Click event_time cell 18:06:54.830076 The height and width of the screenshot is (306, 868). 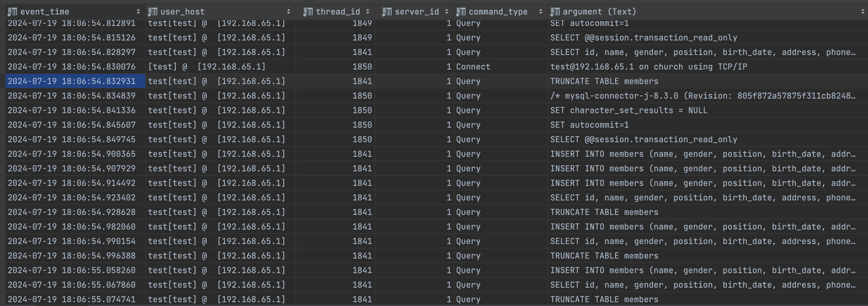(x=75, y=67)
